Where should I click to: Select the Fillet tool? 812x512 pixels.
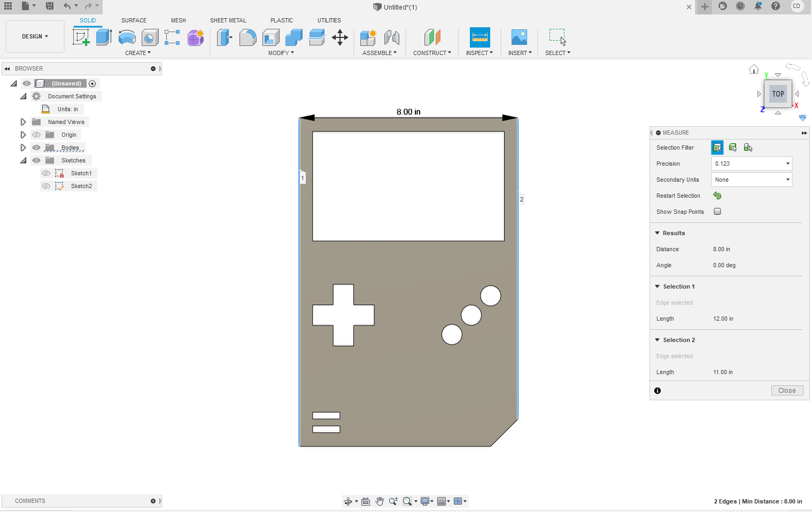(248, 37)
